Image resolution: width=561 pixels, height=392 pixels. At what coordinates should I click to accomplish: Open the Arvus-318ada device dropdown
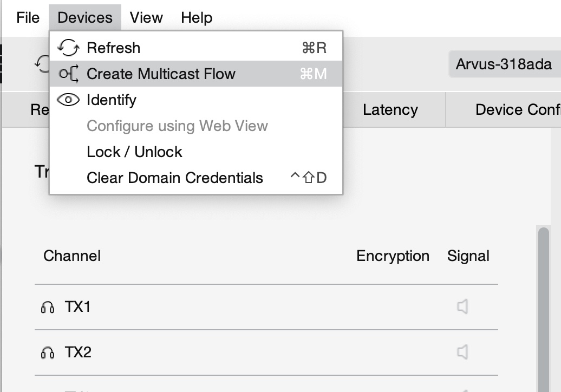click(504, 64)
